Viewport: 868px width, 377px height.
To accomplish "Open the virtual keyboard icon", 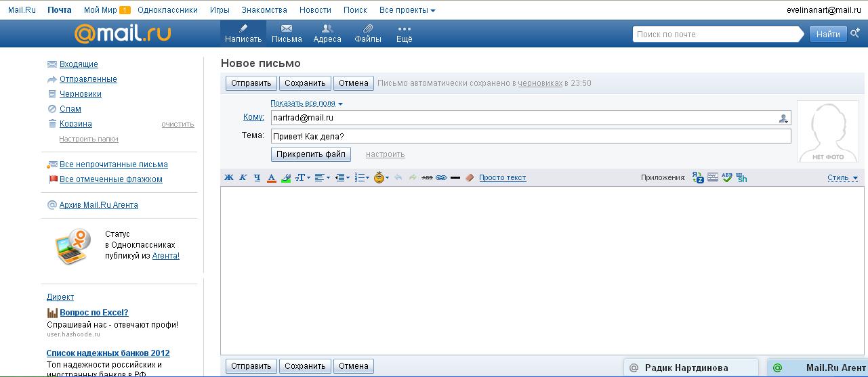I will point(713,177).
